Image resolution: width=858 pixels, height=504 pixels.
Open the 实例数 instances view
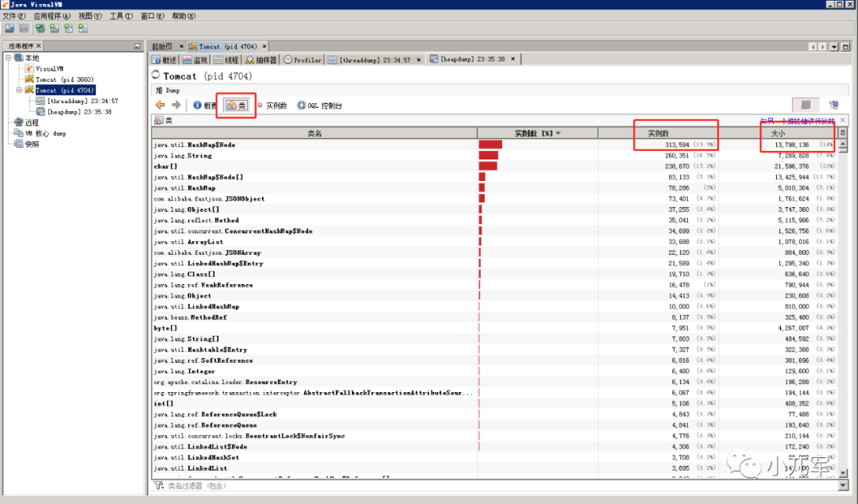point(272,106)
